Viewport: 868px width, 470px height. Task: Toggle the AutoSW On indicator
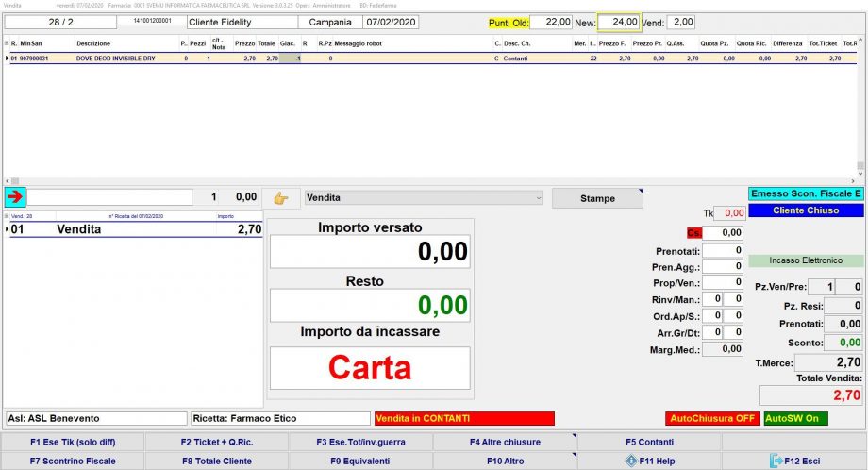point(795,418)
